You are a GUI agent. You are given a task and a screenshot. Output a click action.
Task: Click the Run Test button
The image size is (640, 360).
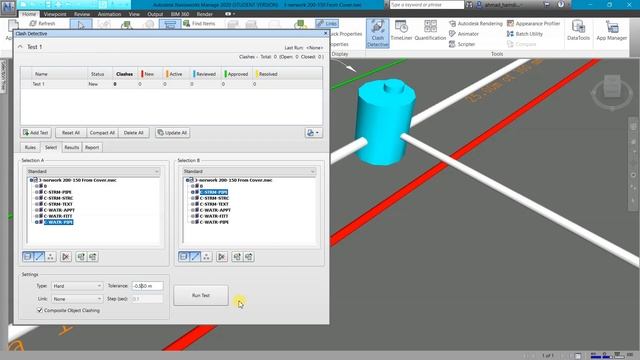point(201,295)
